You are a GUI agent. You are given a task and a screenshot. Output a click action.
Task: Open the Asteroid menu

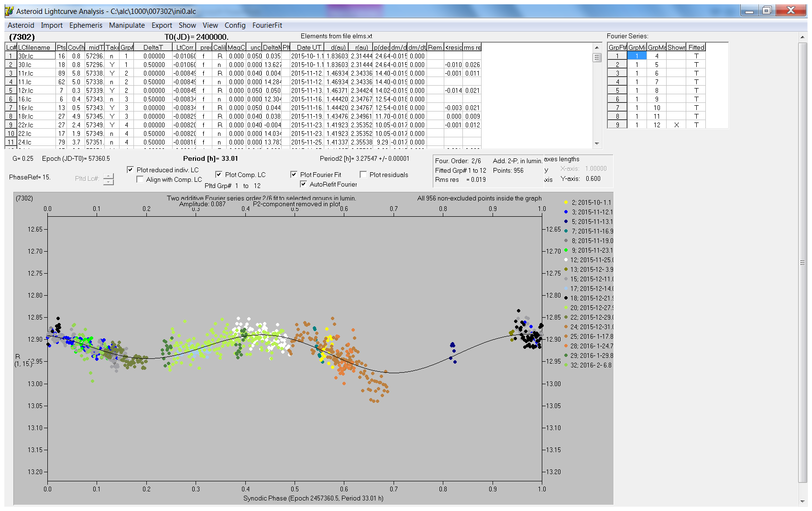(x=21, y=25)
